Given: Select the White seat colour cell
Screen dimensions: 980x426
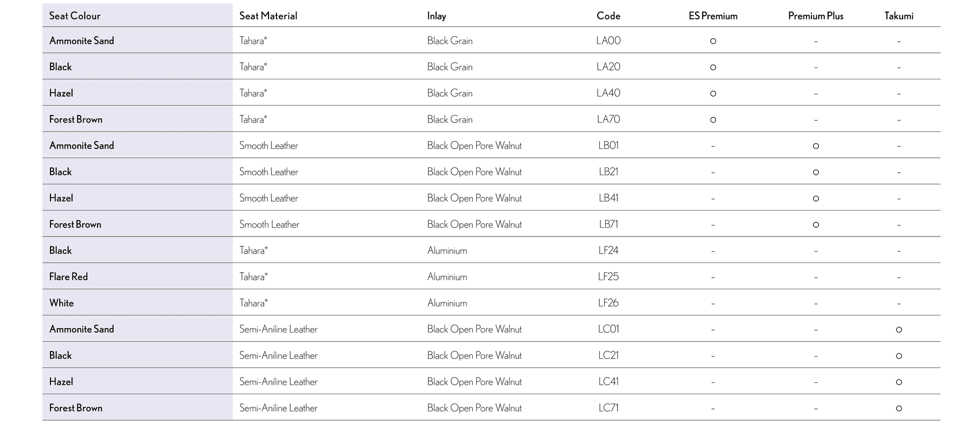Looking at the screenshot, I should pos(61,303).
